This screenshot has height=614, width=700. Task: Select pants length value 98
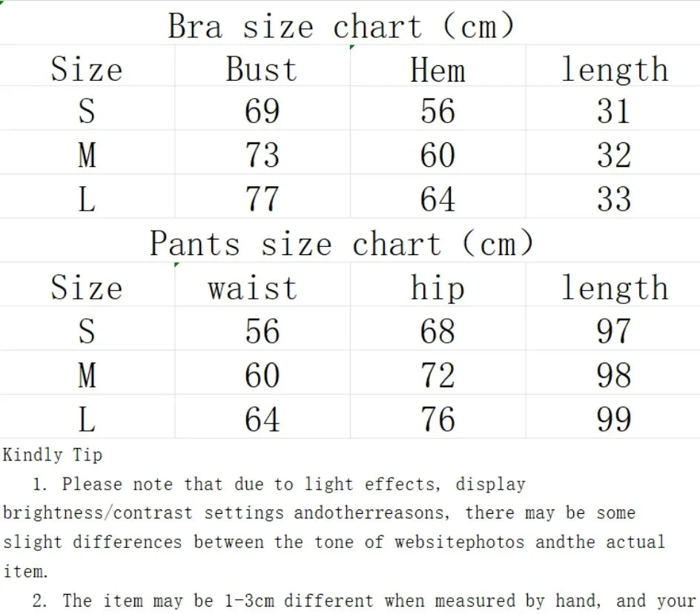[613, 374]
